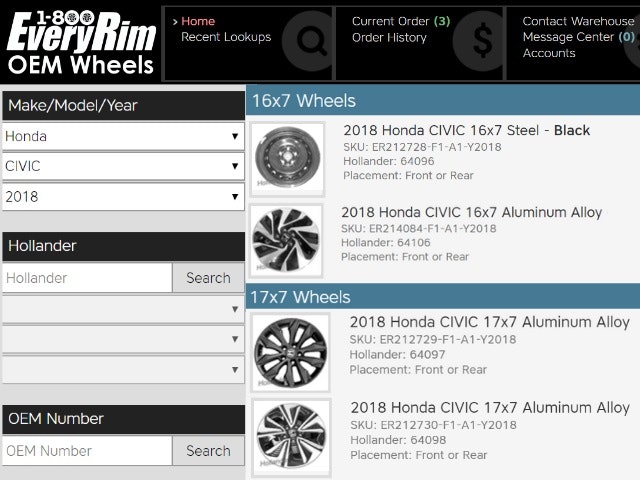Open third empty dropdown under Hollander search

[123, 370]
